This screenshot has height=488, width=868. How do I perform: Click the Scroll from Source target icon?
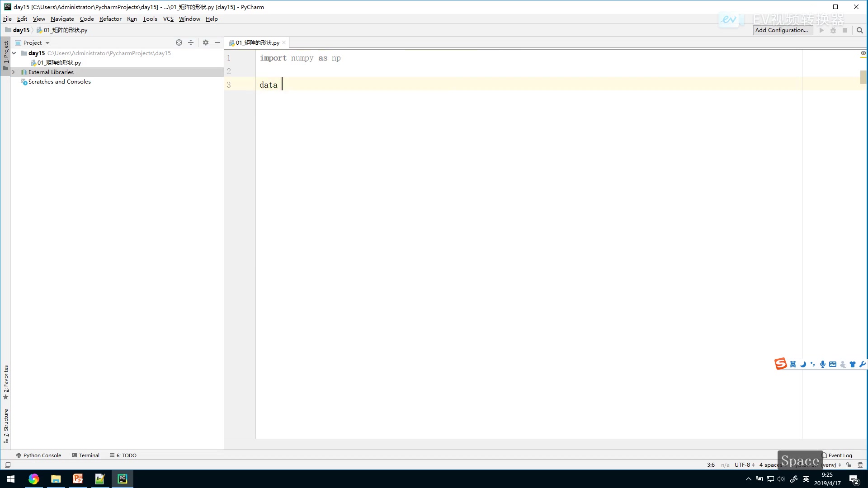(x=179, y=42)
